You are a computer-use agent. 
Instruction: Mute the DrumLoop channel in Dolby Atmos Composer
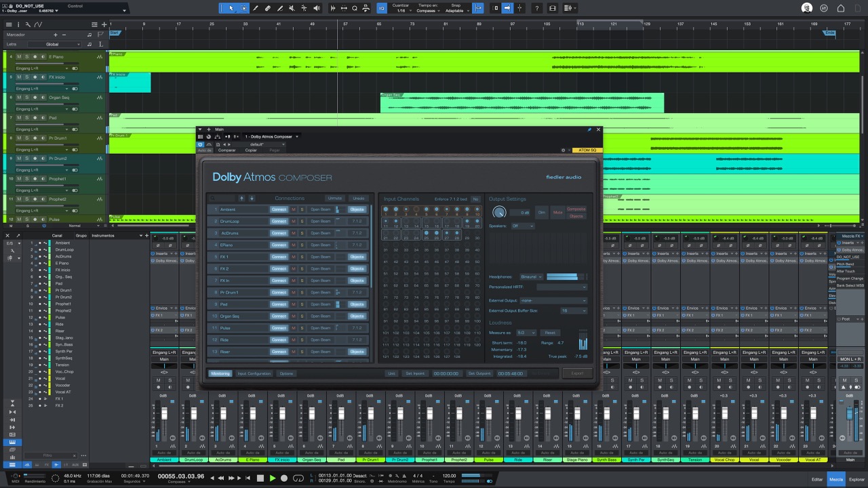pyautogui.click(x=294, y=221)
